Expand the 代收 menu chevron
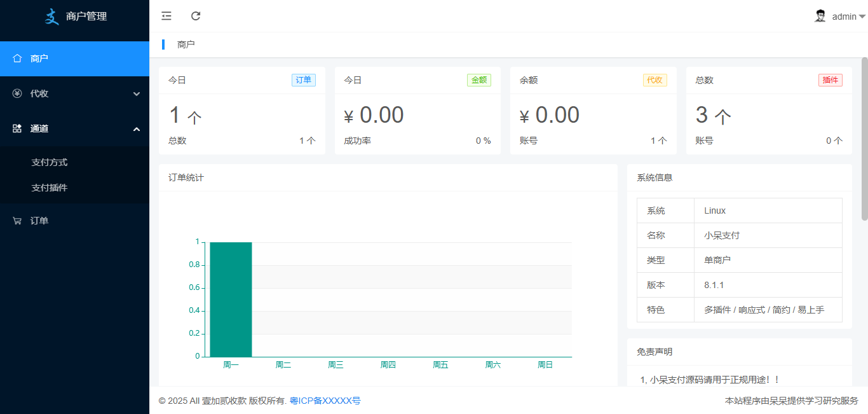This screenshot has height=414, width=868. tap(136, 93)
